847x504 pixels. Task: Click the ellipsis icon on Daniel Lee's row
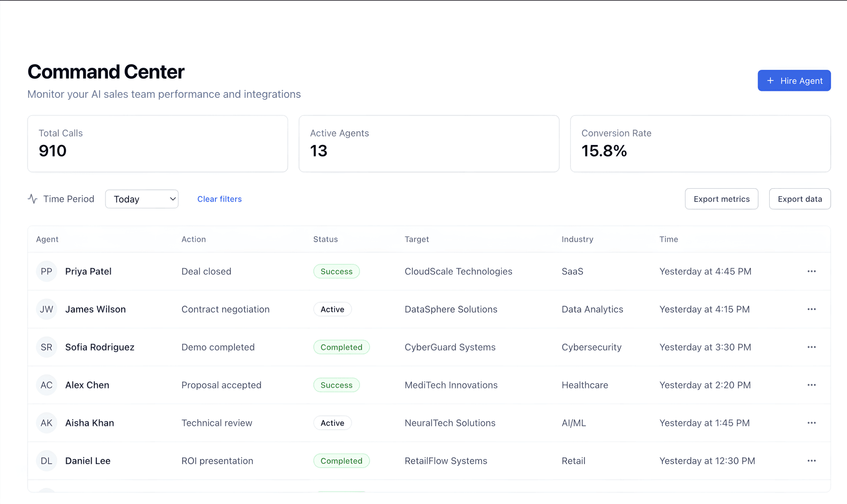[811, 461]
